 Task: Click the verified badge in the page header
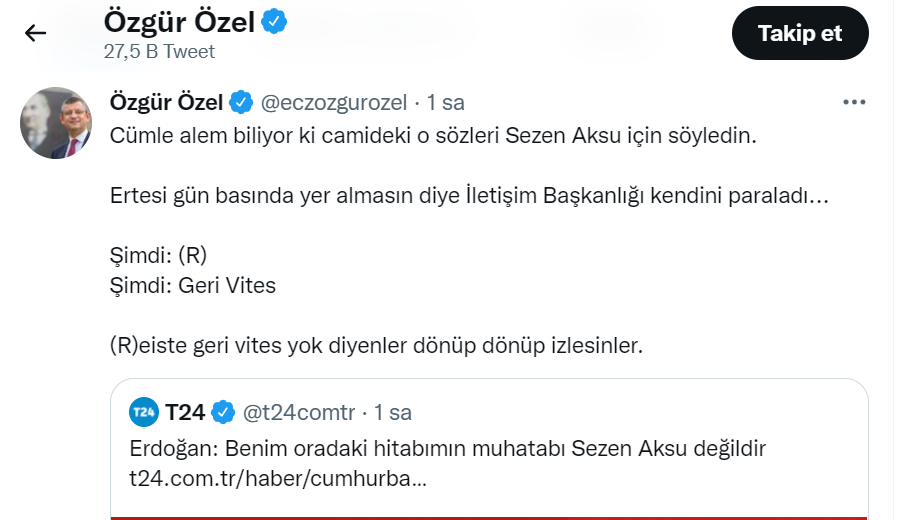coord(275,21)
